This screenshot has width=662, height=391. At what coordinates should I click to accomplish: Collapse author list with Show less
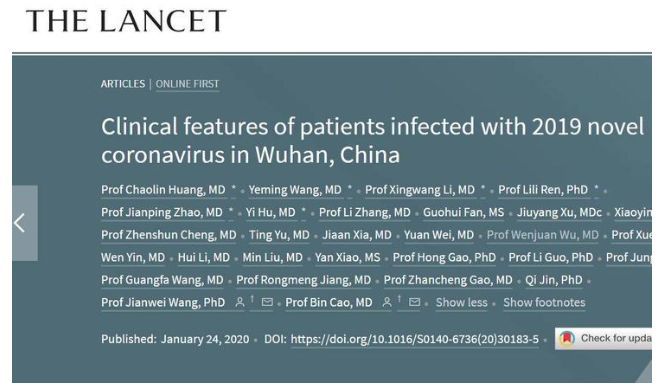461,303
